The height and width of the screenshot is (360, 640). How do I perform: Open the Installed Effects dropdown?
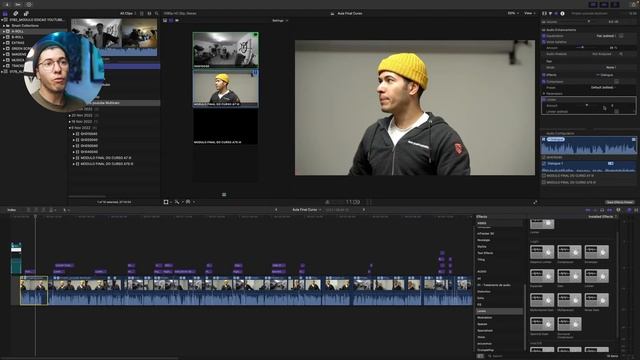(602, 217)
